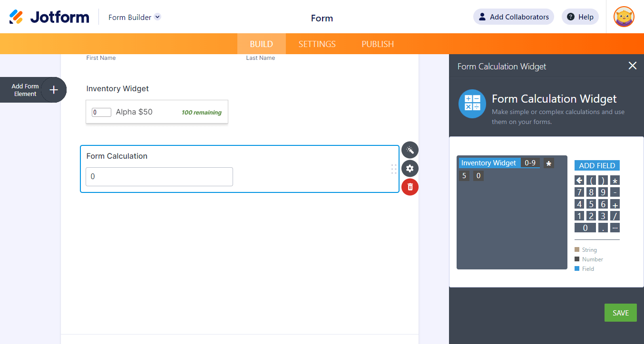Click the Jotform logo
Viewport: 644px width, 344px height.
(49, 17)
